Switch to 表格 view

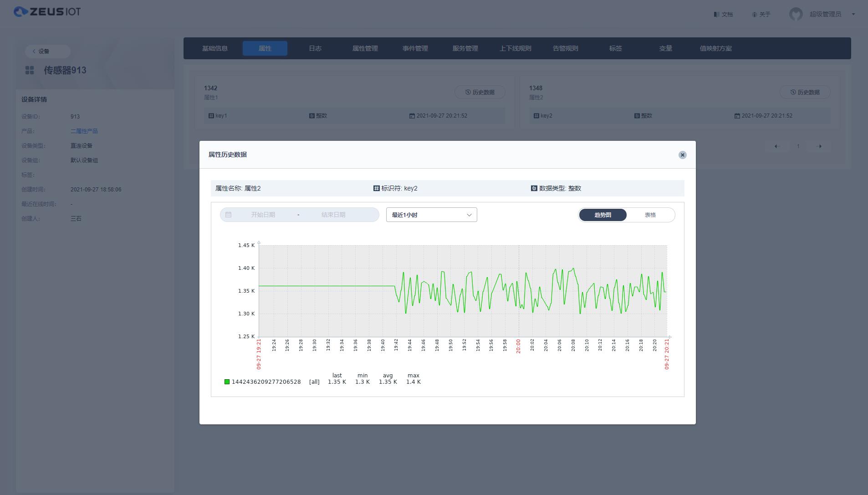tap(650, 215)
